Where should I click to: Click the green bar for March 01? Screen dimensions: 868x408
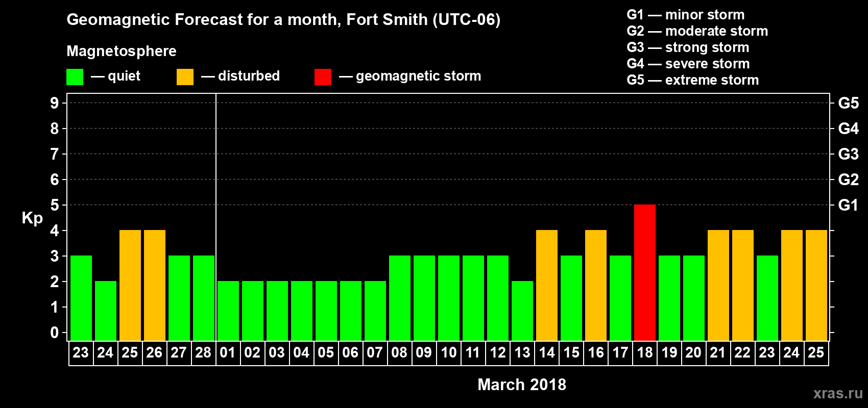click(228, 311)
